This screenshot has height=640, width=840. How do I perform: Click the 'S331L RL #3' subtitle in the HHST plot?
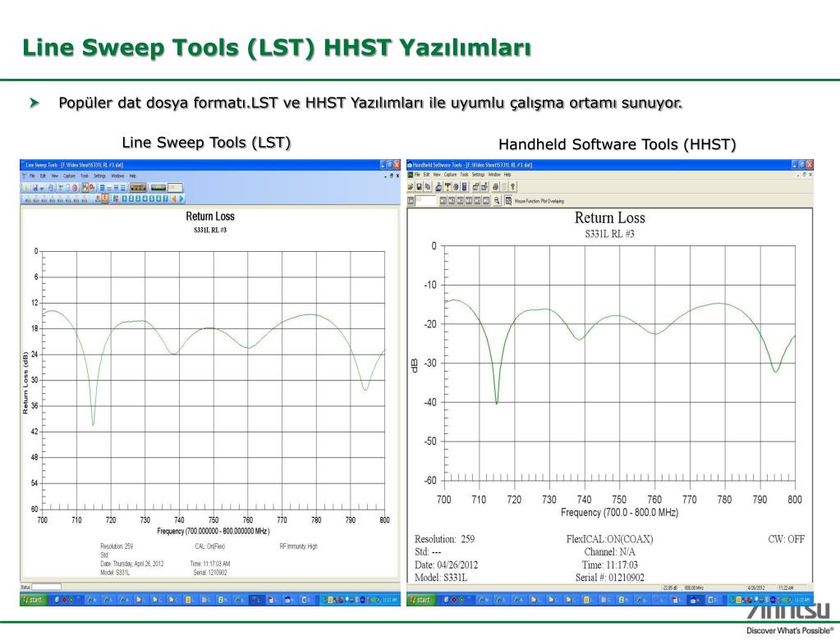[x=609, y=234]
